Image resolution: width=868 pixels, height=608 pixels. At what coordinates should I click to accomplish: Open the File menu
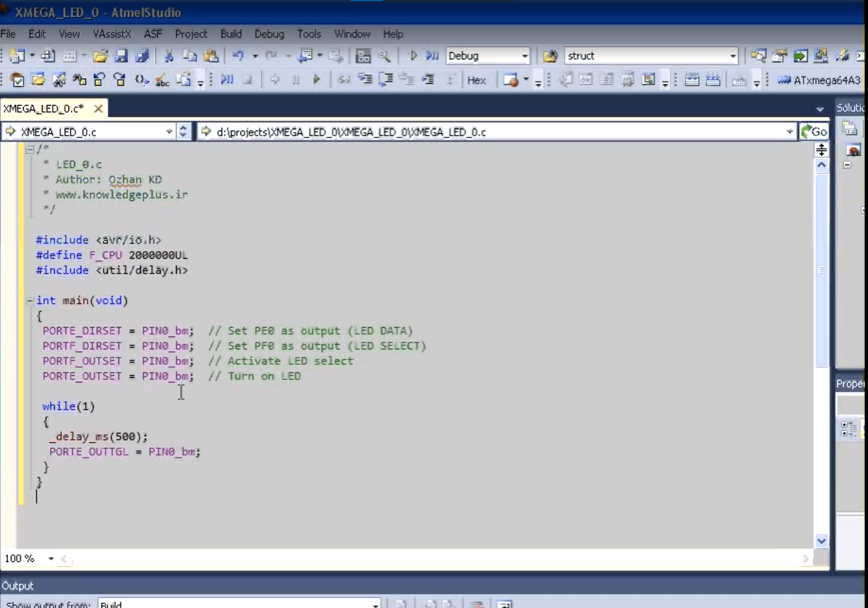pyautogui.click(x=8, y=34)
